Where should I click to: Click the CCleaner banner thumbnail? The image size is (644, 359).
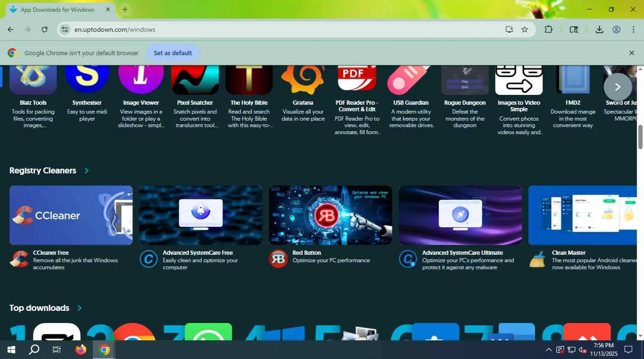click(71, 215)
